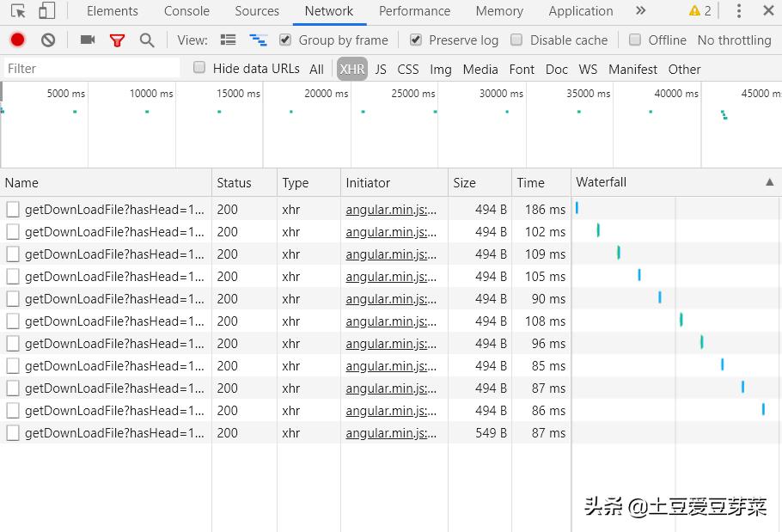Select the JS request type filter
Image resolution: width=782 pixels, height=532 pixels.
[381, 69]
